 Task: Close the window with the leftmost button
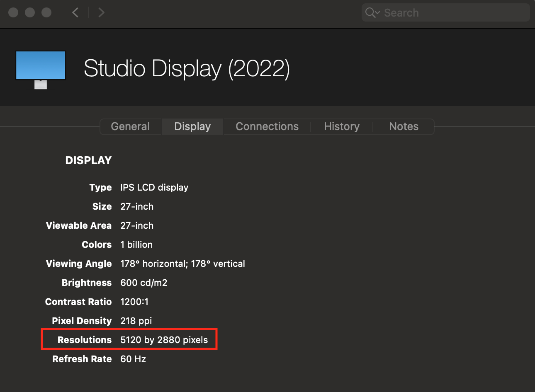click(x=13, y=12)
